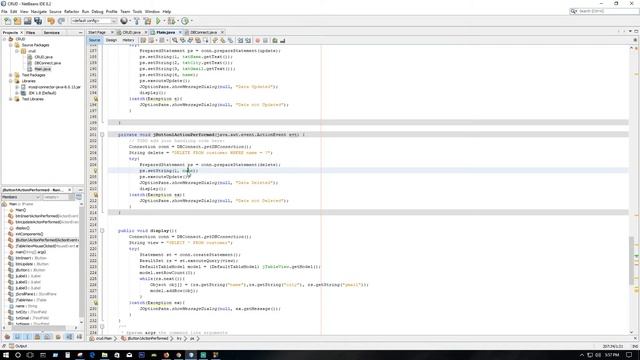
Task: Click the Uncomment icon in editor toolbar
Action: coord(282,40)
